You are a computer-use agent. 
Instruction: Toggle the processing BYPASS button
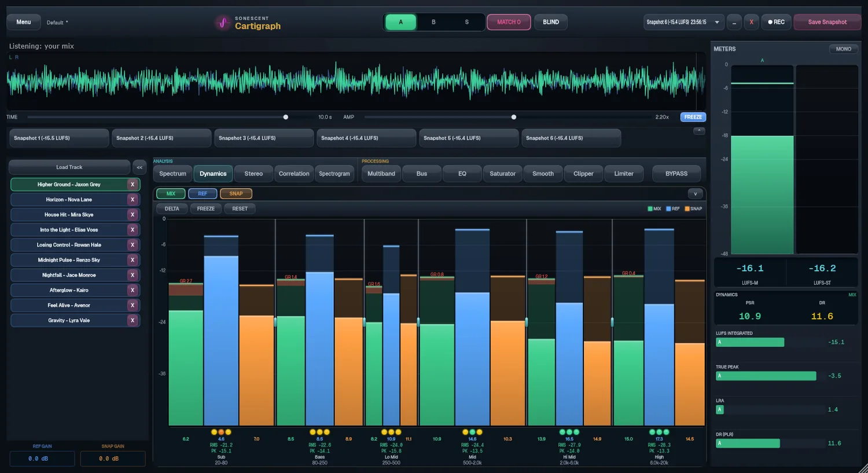coord(676,174)
